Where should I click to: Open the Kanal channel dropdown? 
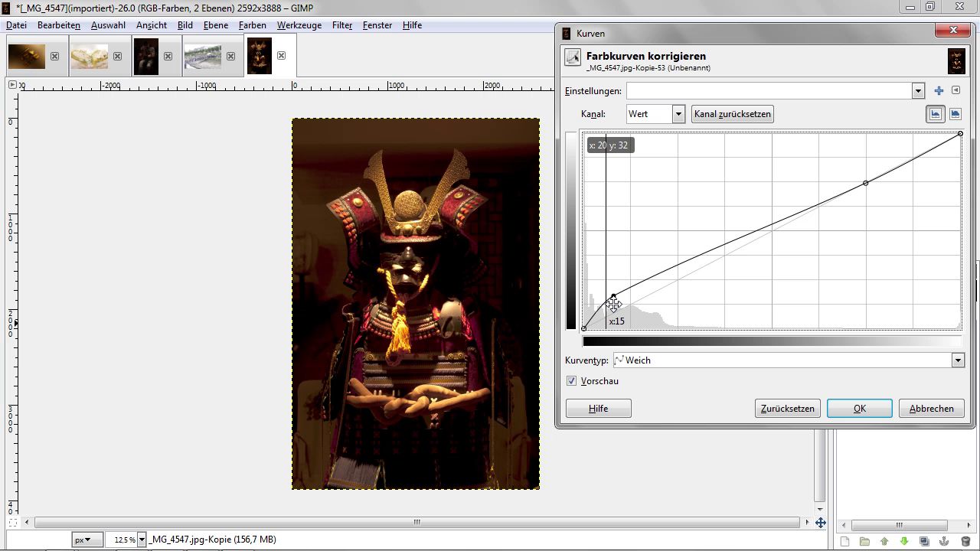[678, 114]
